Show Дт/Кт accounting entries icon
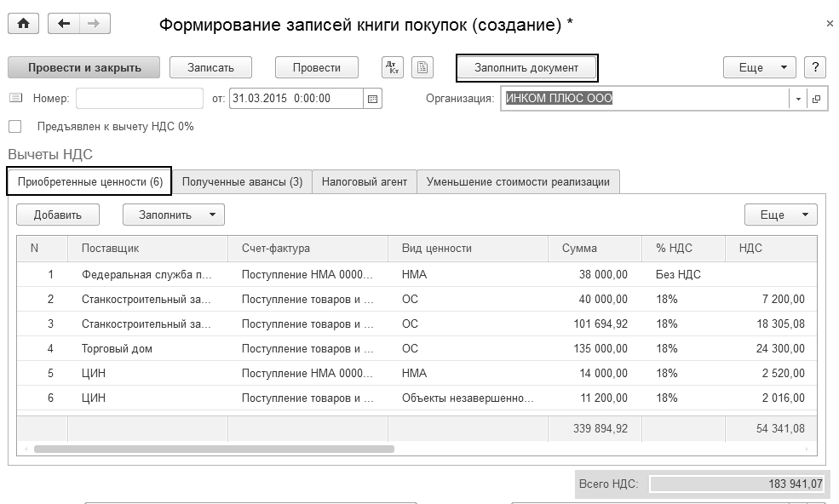Viewport: 839px width, 504px height. tap(393, 67)
